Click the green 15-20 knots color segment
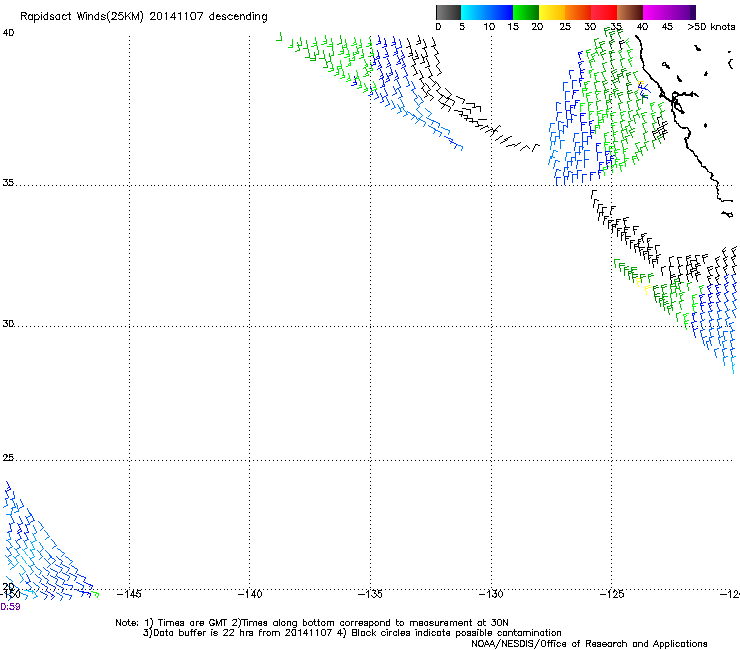740x650 pixels. tap(526, 12)
